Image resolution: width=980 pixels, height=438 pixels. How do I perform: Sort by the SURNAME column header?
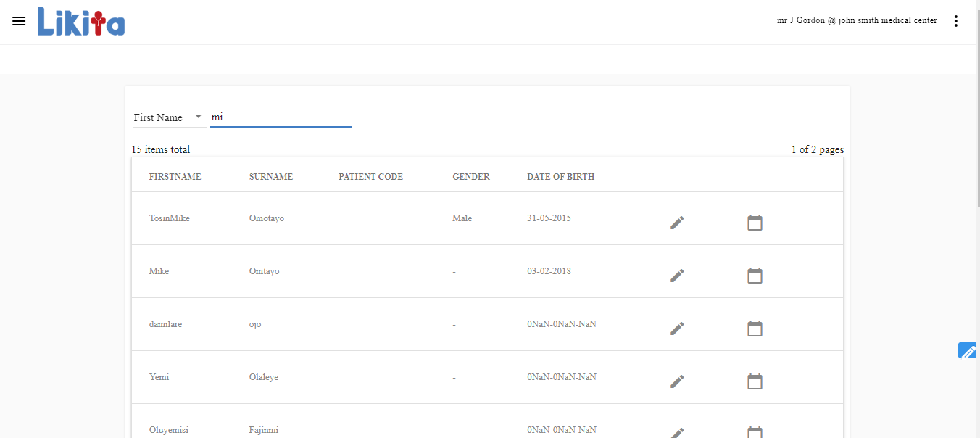click(x=270, y=177)
